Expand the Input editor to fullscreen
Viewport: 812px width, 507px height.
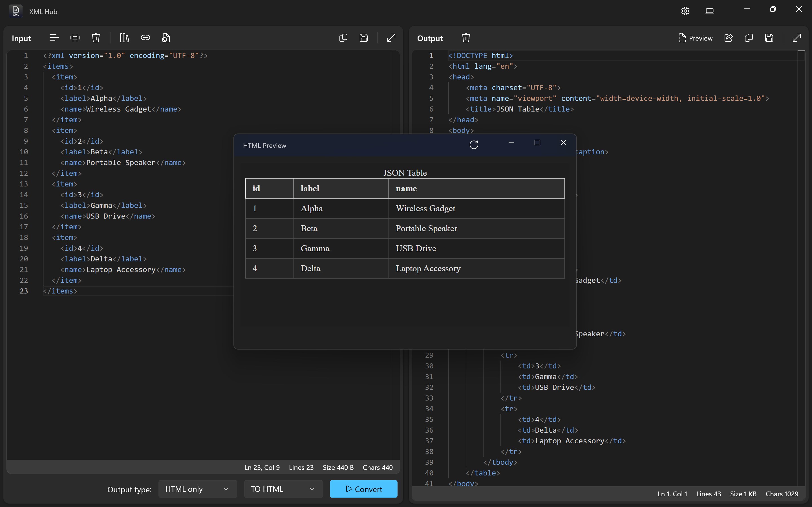[x=391, y=37]
